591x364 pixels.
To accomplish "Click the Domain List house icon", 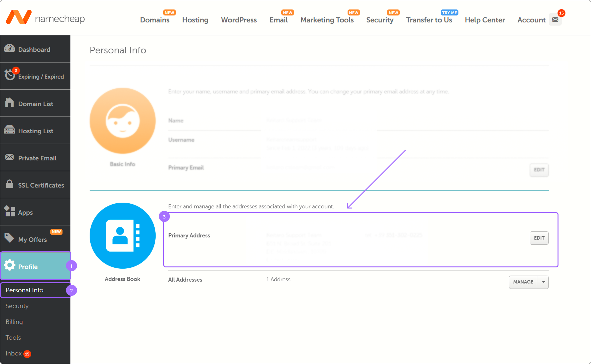I will [9, 102].
